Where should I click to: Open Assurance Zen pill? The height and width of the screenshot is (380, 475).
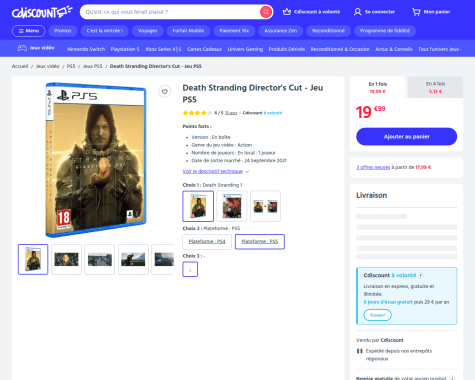click(281, 31)
